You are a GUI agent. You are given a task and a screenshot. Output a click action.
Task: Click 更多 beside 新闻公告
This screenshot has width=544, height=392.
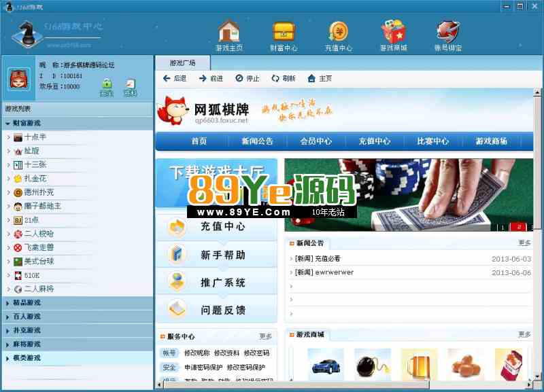(524, 243)
